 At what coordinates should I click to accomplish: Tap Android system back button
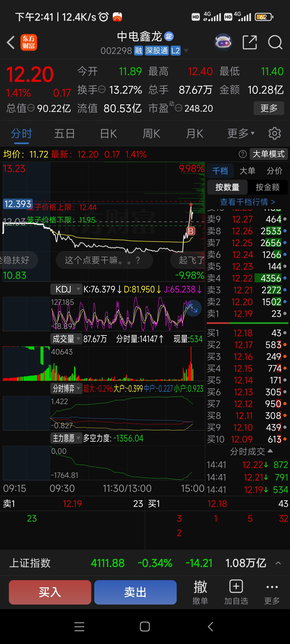(x=211, y=627)
